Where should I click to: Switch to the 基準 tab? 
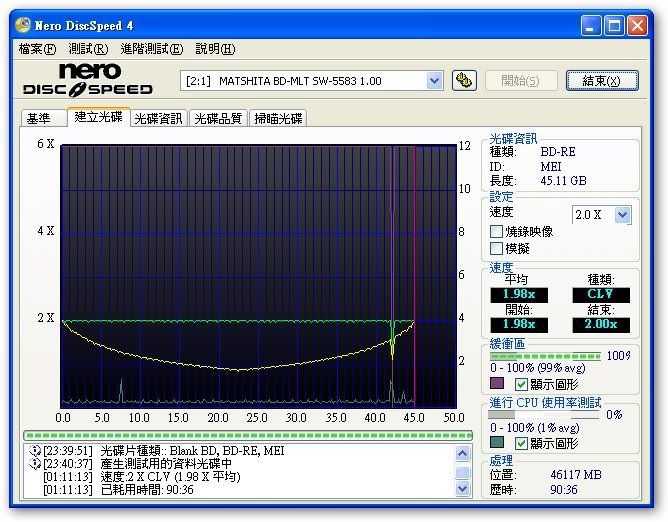[x=44, y=118]
